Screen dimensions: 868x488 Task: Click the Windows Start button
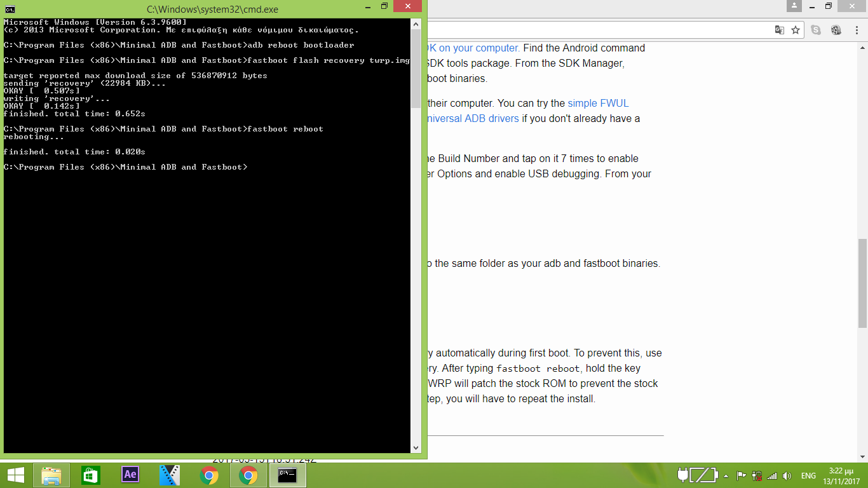point(15,475)
